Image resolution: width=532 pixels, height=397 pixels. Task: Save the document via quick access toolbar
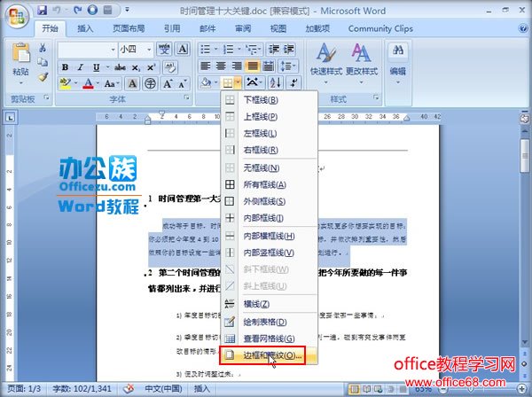click(42, 10)
